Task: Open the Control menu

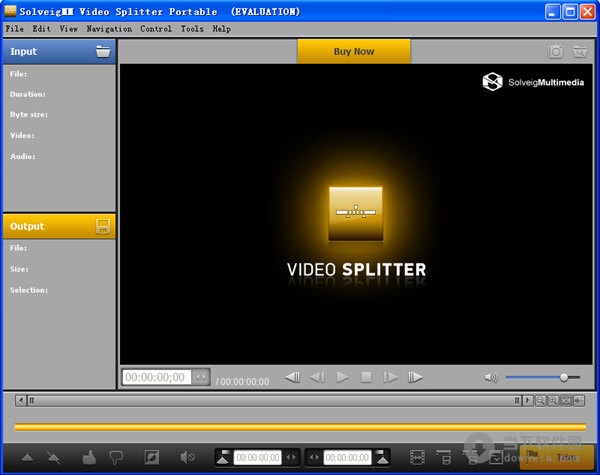Action: click(x=156, y=29)
